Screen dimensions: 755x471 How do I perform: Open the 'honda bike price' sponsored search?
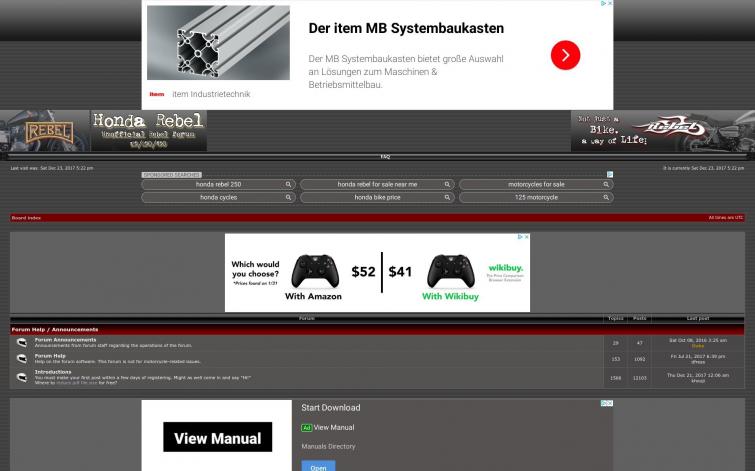tap(377, 197)
